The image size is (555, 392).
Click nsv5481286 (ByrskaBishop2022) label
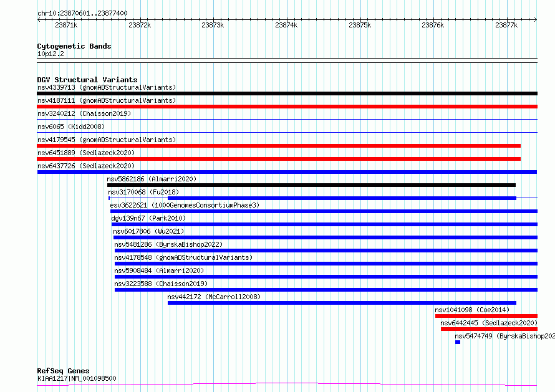point(168,244)
